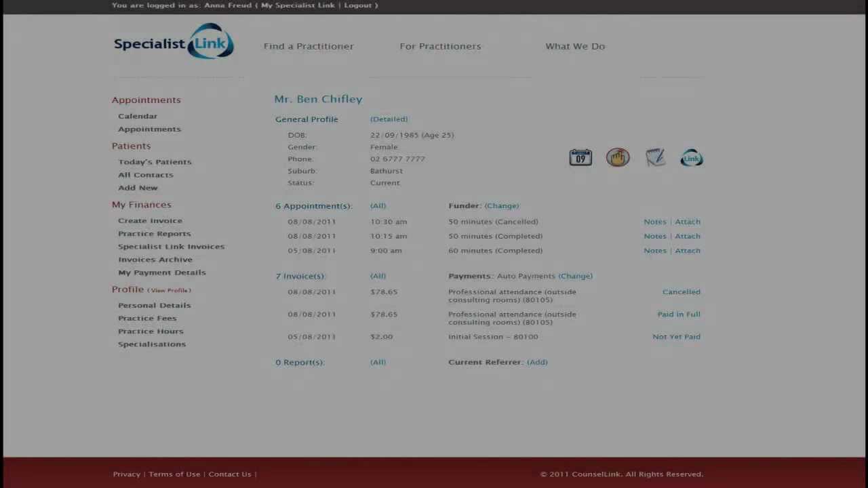Click the Patients section heading
The height and width of the screenshot is (488, 868).
[132, 146]
